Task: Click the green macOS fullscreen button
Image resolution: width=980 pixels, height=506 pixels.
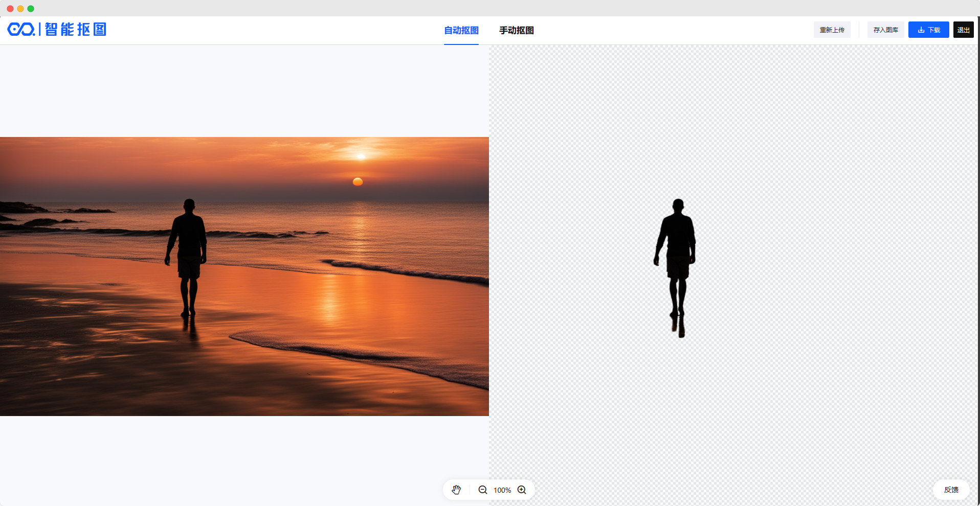Action: coord(31,9)
